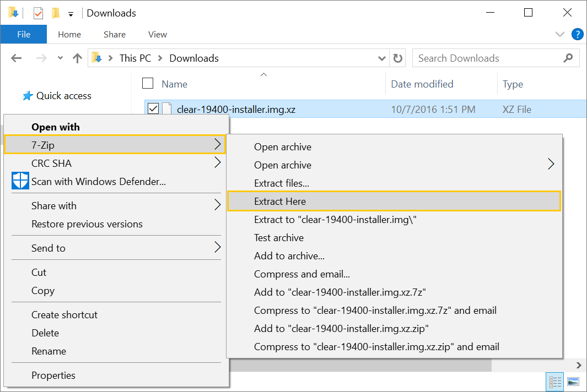Click Downloads in the address breadcrumb
The image size is (587, 392).
tap(194, 58)
